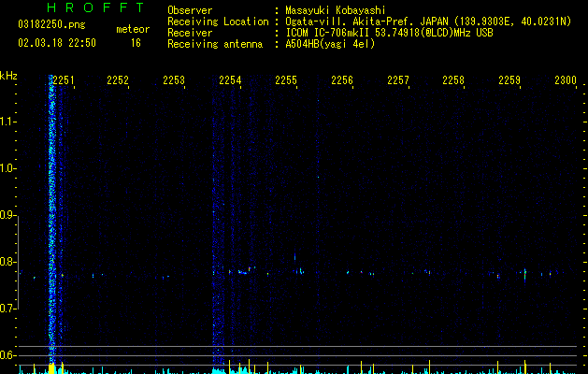This screenshot has width=588, height=374.
Task: Click the A504HB(yagi 4el) antenna text
Action: click(330, 44)
